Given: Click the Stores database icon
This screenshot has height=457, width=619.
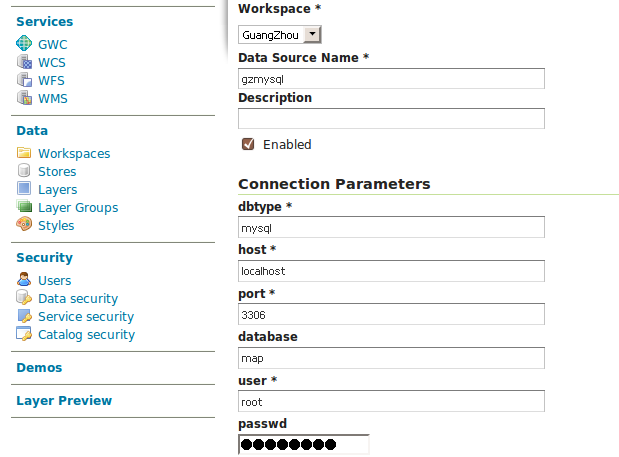Looking at the screenshot, I should pos(24,172).
